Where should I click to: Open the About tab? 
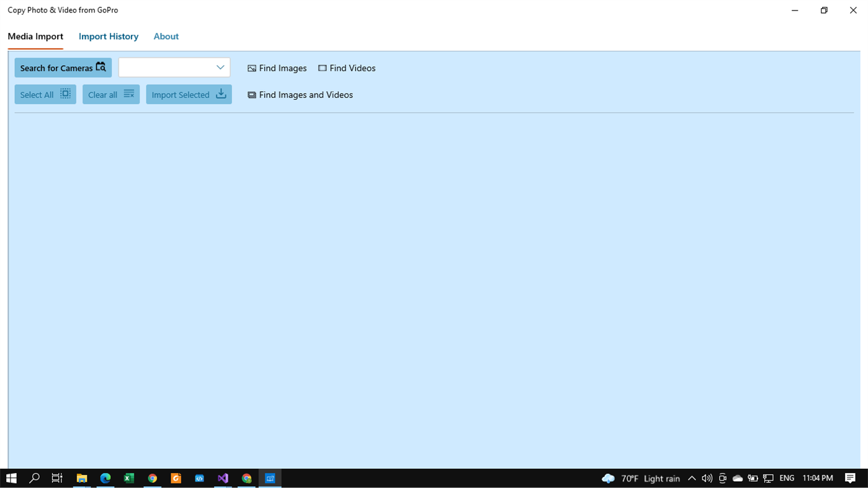click(x=166, y=37)
